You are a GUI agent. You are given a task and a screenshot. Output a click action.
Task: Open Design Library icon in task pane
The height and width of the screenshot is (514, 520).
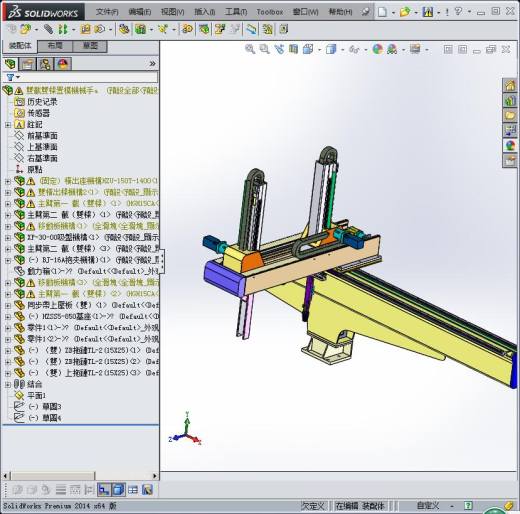point(510,101)
